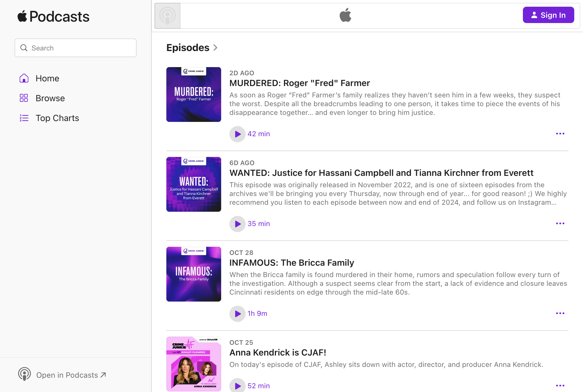Click Open in Podcasts link

pyautogui.click(x=71, y=375)
